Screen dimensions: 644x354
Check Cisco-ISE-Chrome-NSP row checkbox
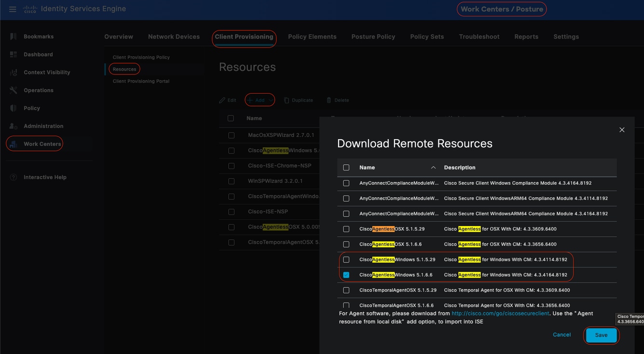pyautogui.click(x=231, y=166)
